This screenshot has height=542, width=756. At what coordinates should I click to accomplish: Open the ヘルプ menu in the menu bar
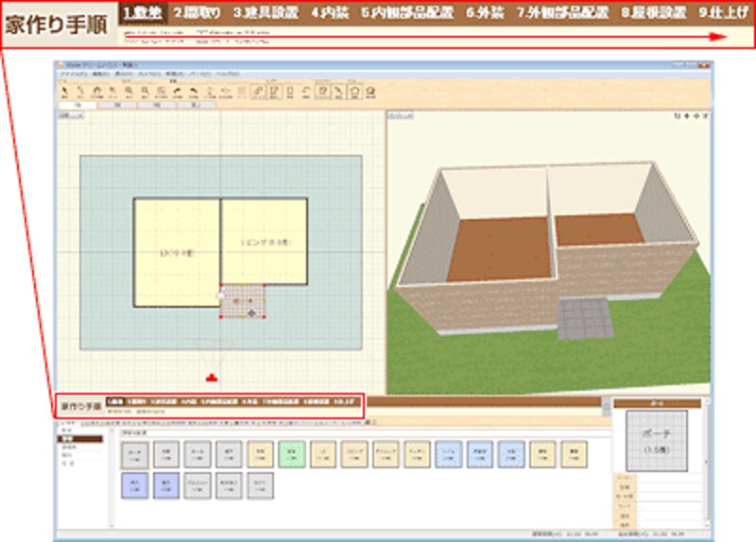[229, 74]
